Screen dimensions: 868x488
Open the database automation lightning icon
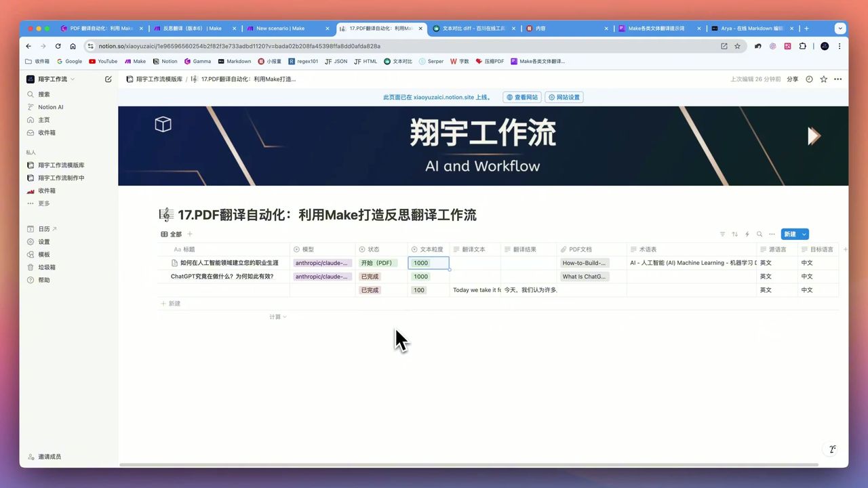(x=747, y=234)
